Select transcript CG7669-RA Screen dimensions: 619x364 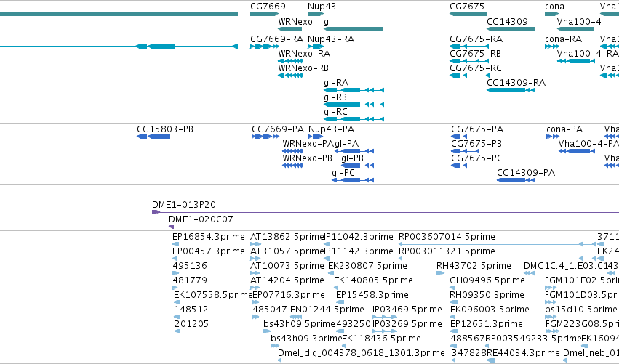coord(265,46)
